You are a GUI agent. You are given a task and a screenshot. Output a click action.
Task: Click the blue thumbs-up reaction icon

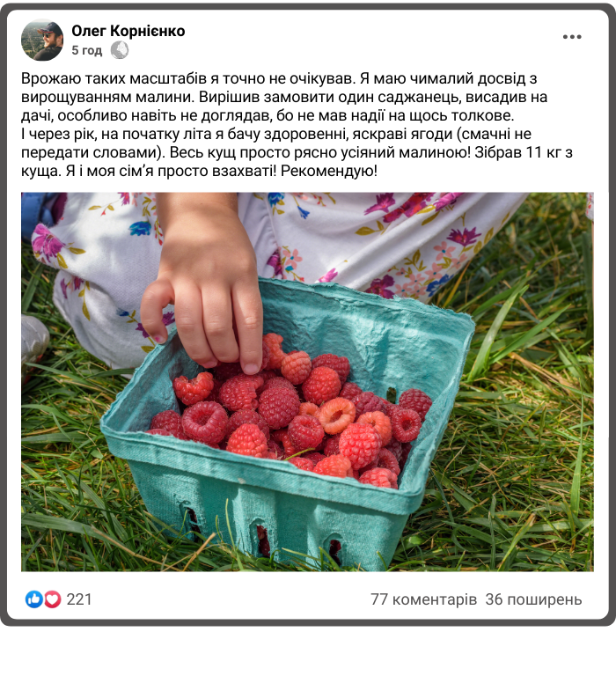34,599
